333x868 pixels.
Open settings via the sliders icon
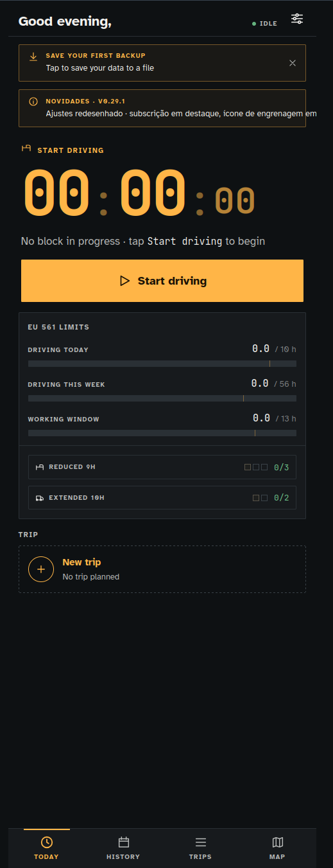(297, 19)
